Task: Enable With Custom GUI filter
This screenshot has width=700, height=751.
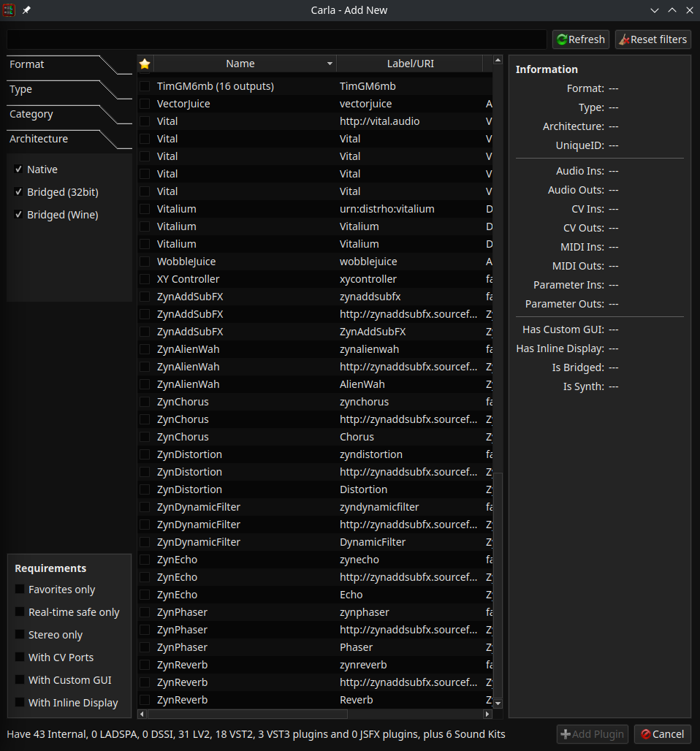Action: [x=18, y=680]
